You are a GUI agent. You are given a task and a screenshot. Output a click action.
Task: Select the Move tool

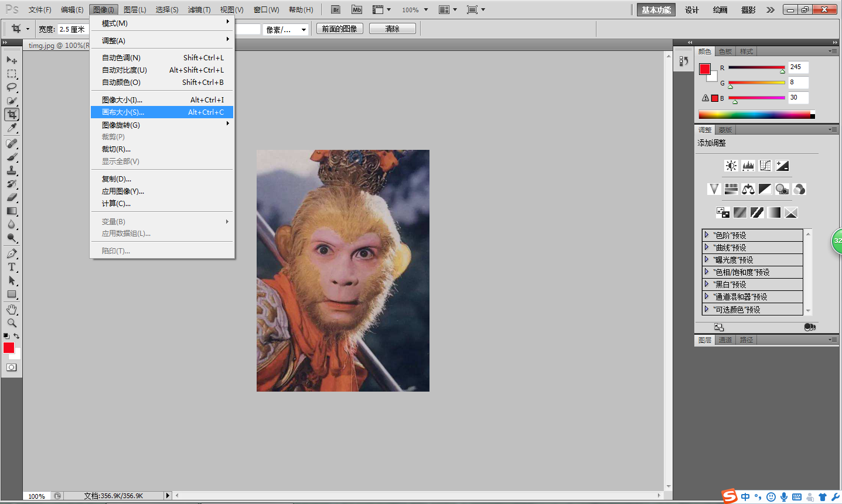point(12,60)
